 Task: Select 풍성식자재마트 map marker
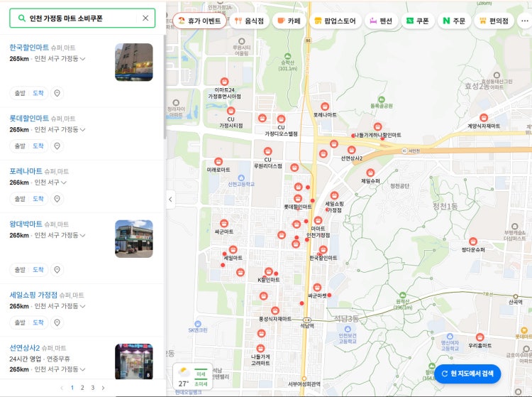275,310
